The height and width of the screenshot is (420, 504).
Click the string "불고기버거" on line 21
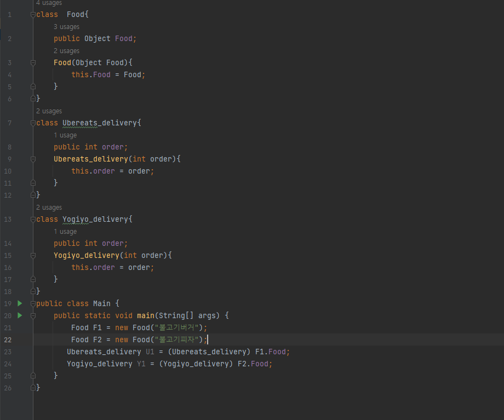coord(177,327)
